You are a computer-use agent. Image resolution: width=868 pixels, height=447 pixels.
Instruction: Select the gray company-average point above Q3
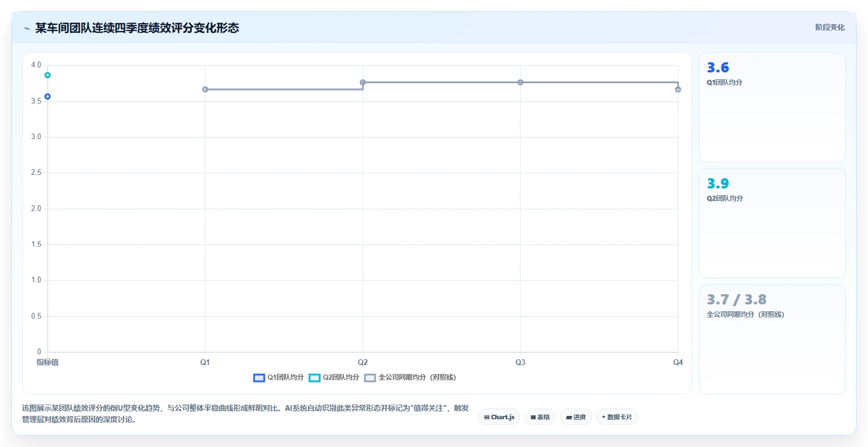pos(521,83)
